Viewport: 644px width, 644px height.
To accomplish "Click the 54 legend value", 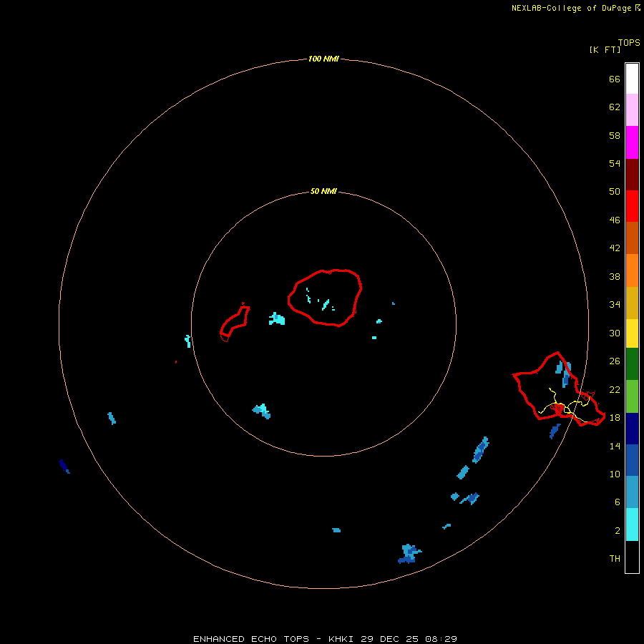I will [x=615, y=163].
